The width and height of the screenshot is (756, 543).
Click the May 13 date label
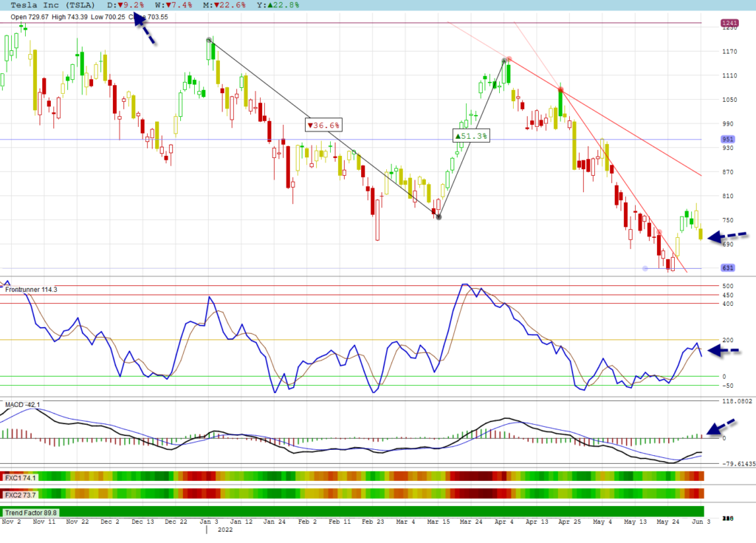[635, 522]
